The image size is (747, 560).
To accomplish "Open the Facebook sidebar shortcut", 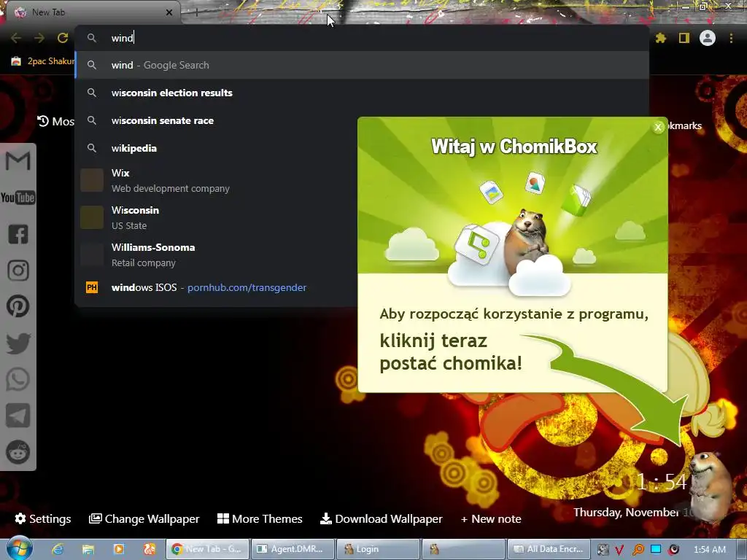I will click(18, 234).
